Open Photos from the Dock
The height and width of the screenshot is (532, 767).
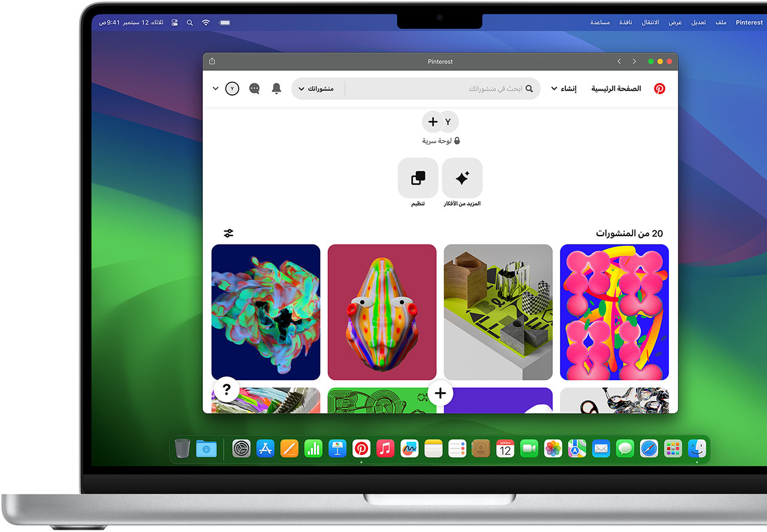coord(553,448)
